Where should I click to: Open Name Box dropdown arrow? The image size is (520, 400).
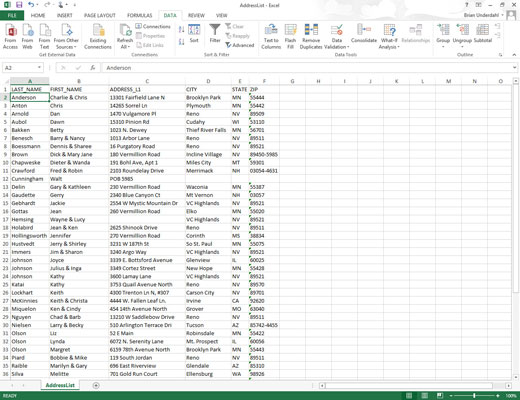click(x=39, y=68)
